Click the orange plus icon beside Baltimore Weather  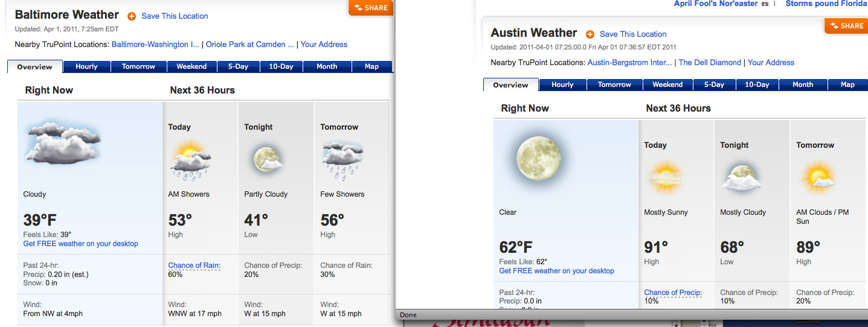[132, 16]
